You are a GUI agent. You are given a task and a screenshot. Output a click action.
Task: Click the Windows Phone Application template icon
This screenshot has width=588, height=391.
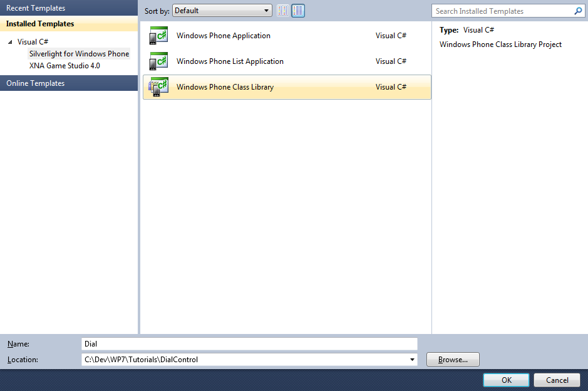pyautogui.click(x=158, y=35)
